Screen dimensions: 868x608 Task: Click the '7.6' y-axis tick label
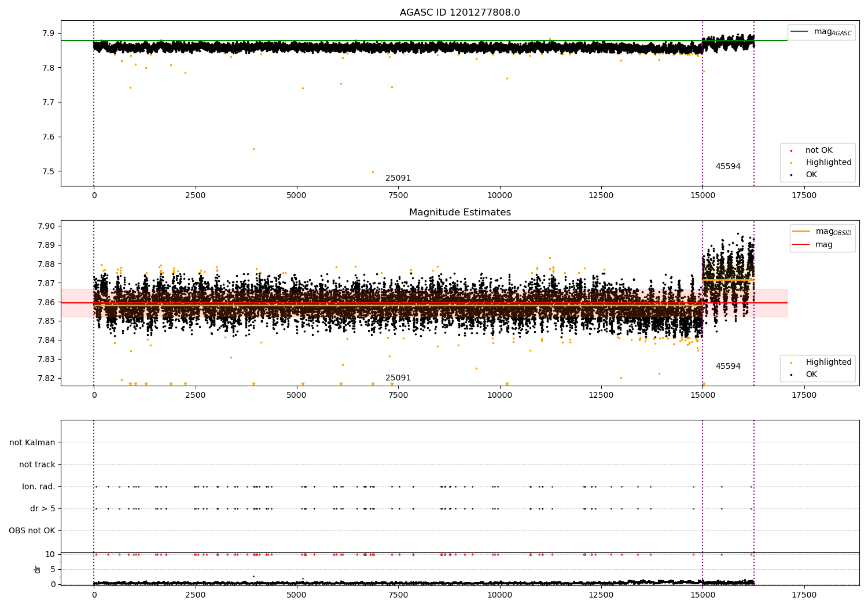pos(48,137)
